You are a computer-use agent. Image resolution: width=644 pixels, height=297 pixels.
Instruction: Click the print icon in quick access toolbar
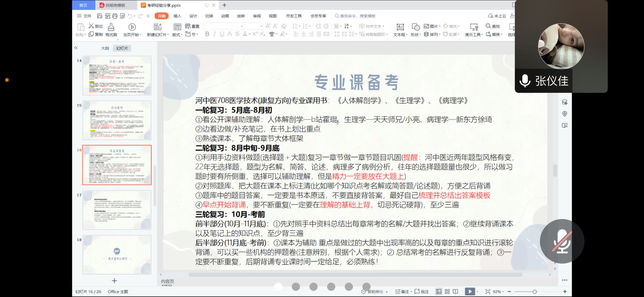tap(115, 16)
